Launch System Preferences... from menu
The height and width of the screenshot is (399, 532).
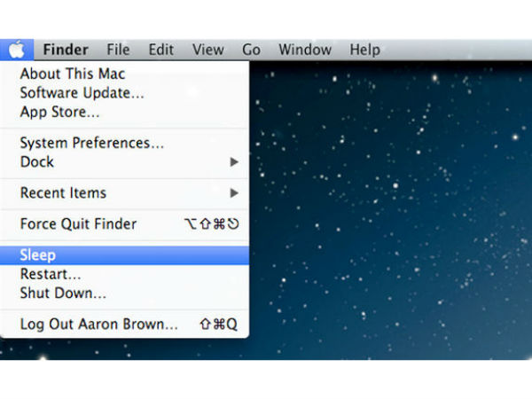[124, 143]
